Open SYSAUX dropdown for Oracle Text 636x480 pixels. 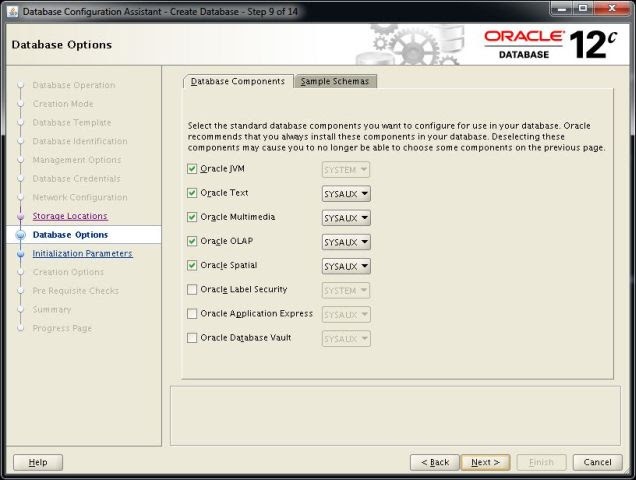click(x=346, y=194)
